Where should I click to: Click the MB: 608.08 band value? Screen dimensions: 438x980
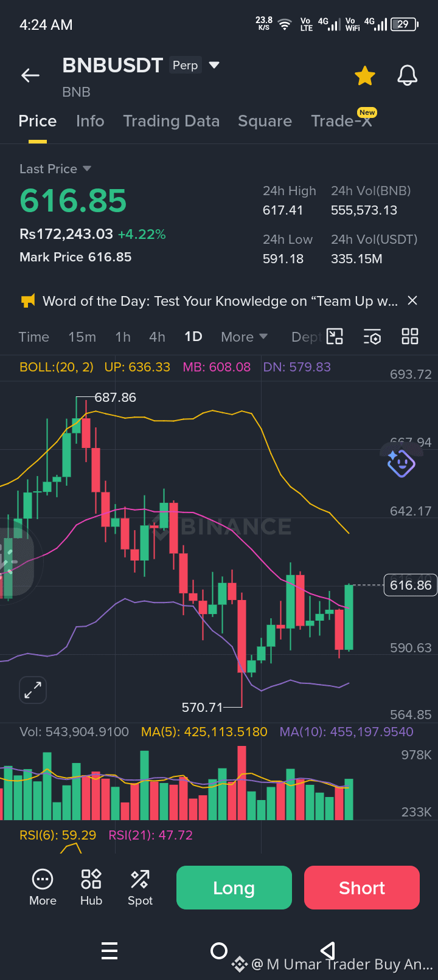pyautogui.click(x=217, y=367)
